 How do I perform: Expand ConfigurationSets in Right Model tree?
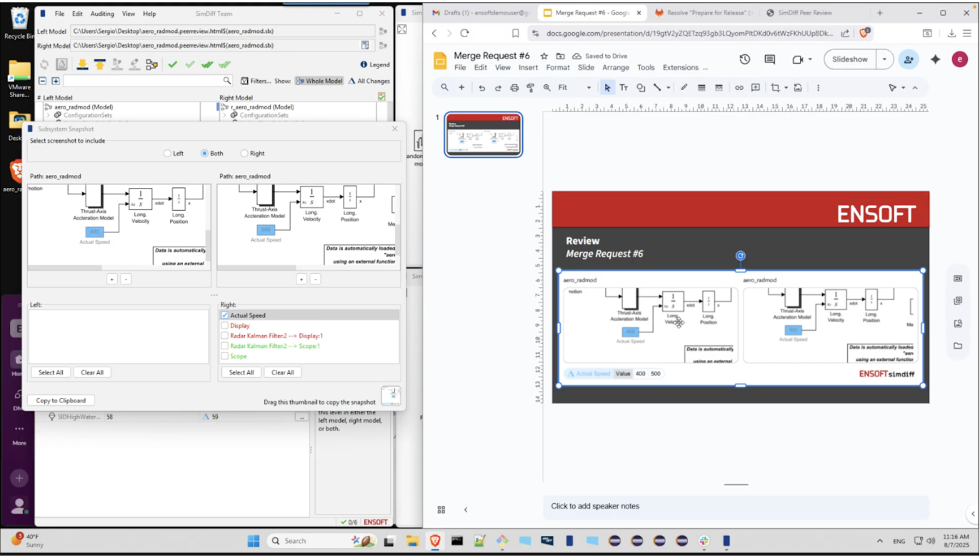[224, 115]
